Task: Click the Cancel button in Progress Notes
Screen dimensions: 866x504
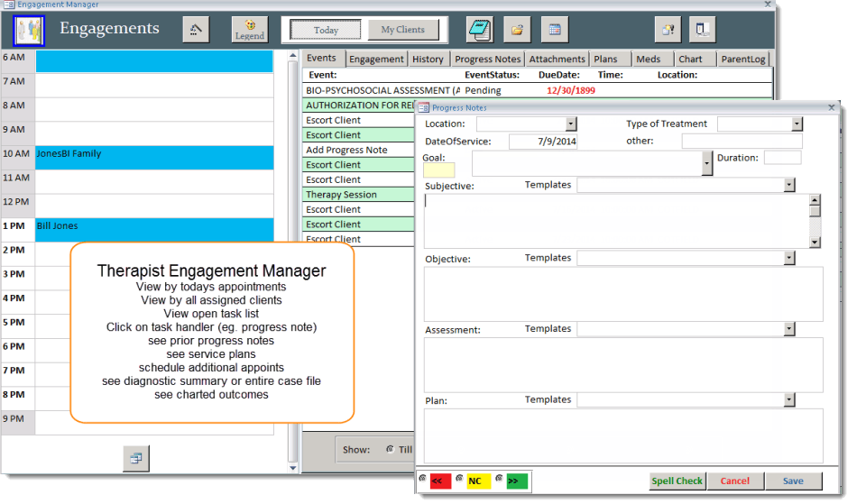Action: pos(735,481)
